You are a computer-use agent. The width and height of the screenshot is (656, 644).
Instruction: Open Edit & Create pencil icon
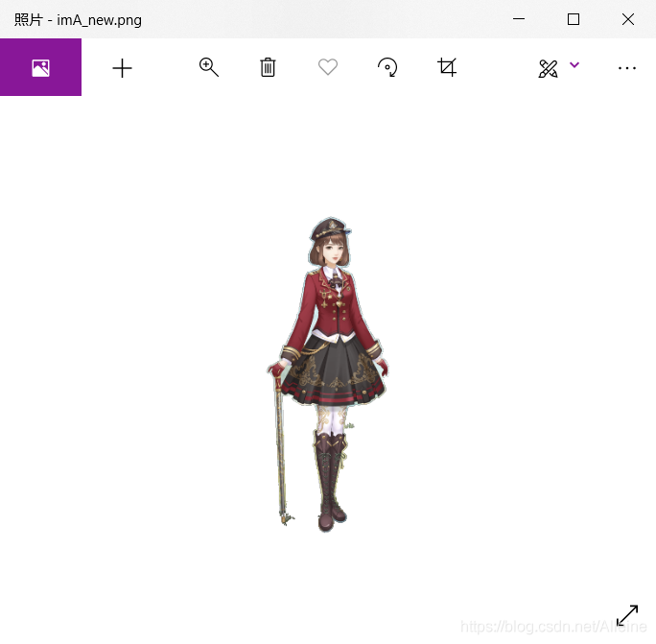coord(548,69)
